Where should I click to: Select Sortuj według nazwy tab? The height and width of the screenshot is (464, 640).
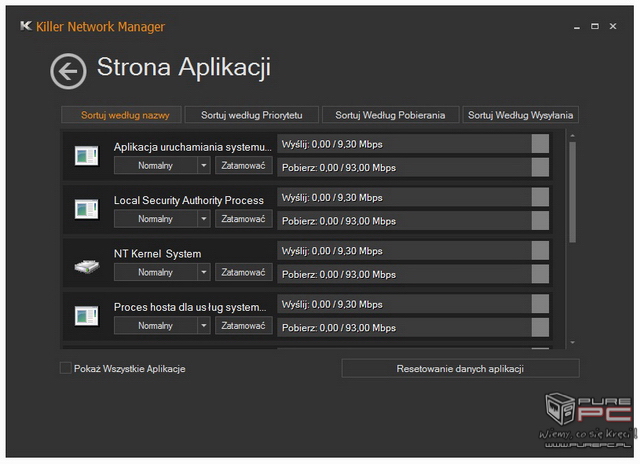121,115
